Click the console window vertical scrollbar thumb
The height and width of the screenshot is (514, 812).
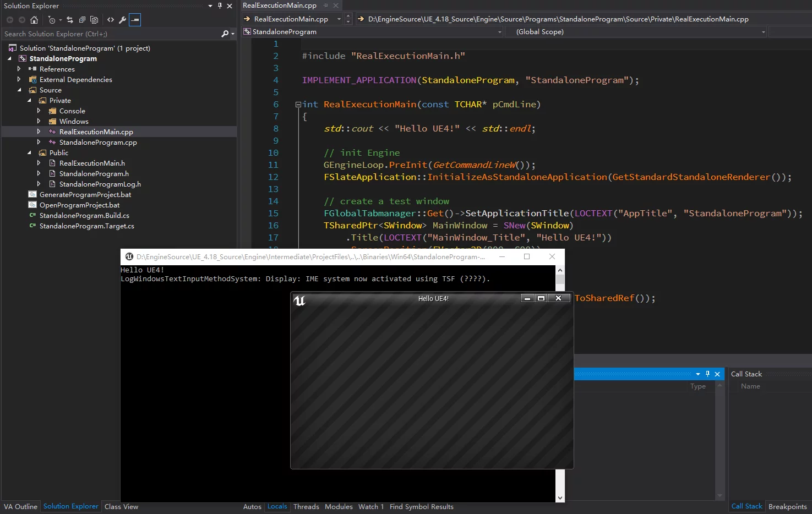(x=560, y=280)
